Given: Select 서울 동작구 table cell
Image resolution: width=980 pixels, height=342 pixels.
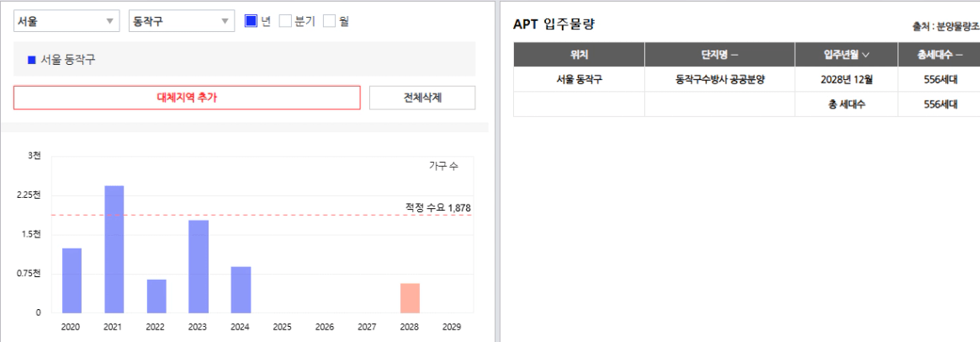Looking at the screenshot, I should click(x=580, y=79).
